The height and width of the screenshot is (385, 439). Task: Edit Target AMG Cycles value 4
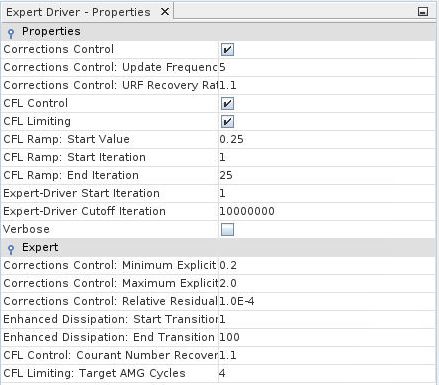point(327,374)
